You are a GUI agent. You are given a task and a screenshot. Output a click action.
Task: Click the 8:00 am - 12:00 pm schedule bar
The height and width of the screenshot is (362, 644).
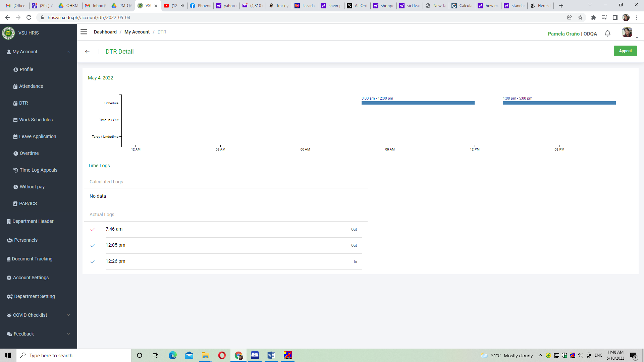click(418, 103)
